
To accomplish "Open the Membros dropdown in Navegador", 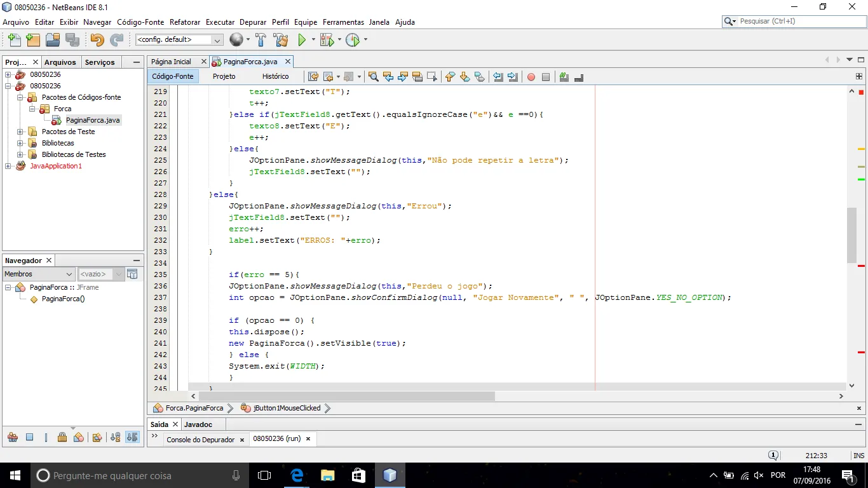I will pyautogui.click(x=39, y=274).
